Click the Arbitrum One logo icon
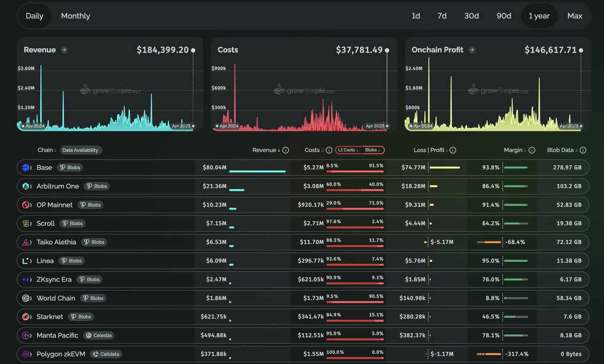Screen dimensions: 604x364 (26, 186)
